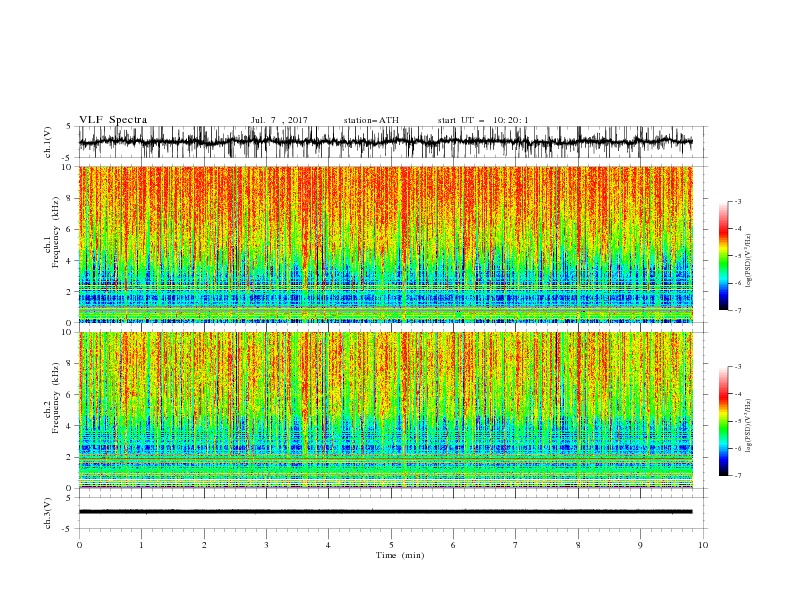Click the "6" kHz tick of ch.2 spectrogram
This screenshot has height=612, width=792.
[x=69, y=395]
